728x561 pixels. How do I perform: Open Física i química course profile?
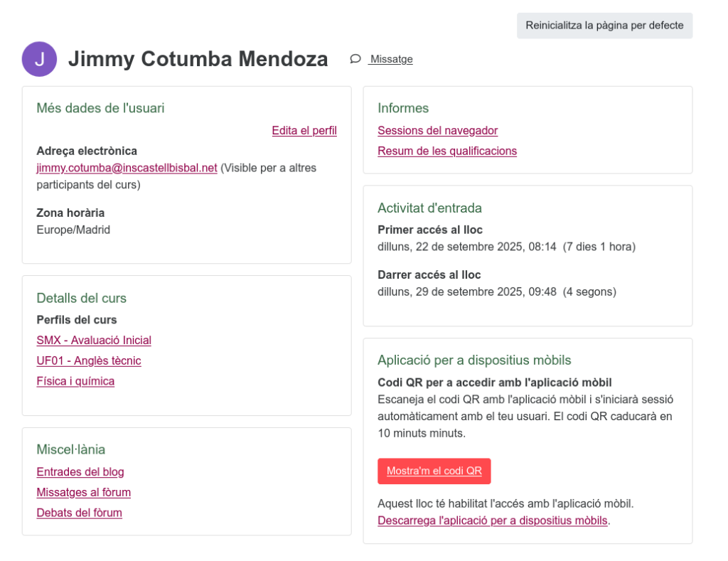(75, 381)
